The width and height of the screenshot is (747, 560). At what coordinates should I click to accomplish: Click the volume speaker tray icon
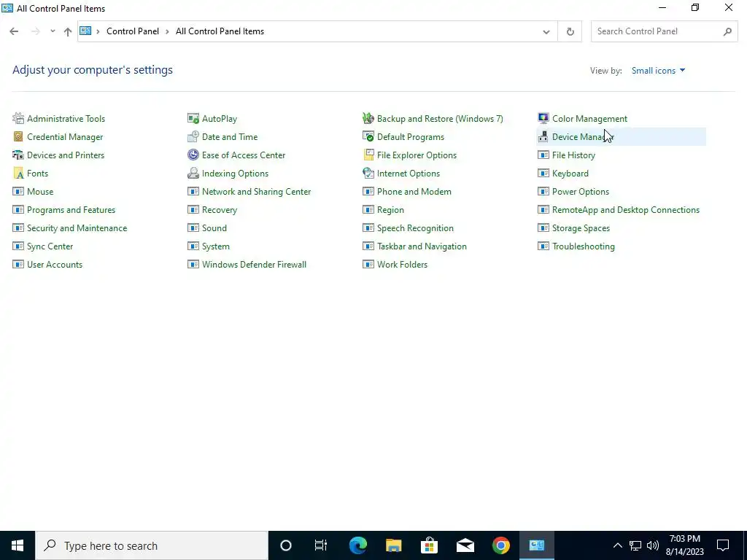pyautogui.click(x=653, y=545)
